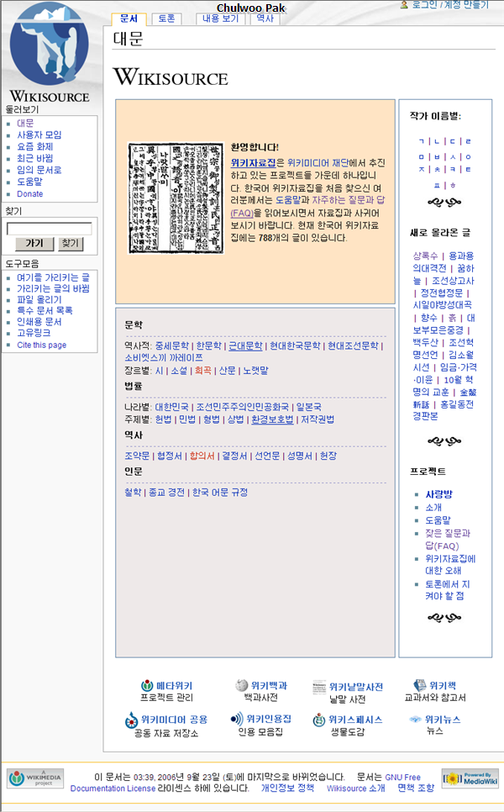
Task: Open 중세문학 literature link
Action: (172, 346)
